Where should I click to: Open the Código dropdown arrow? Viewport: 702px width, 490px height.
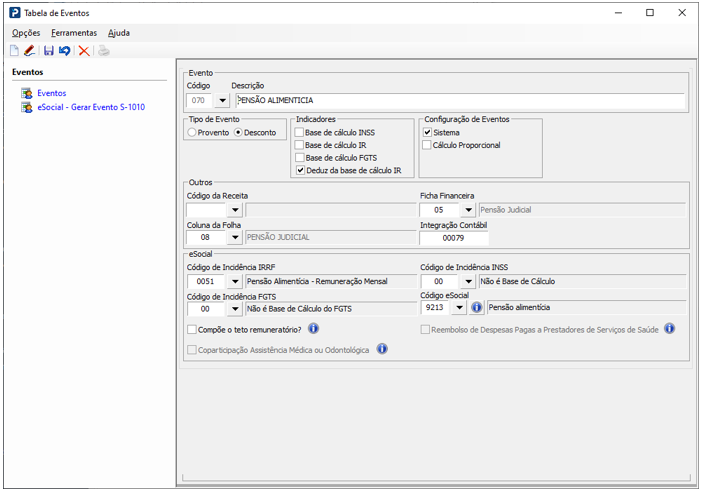(x=223, y=100)
